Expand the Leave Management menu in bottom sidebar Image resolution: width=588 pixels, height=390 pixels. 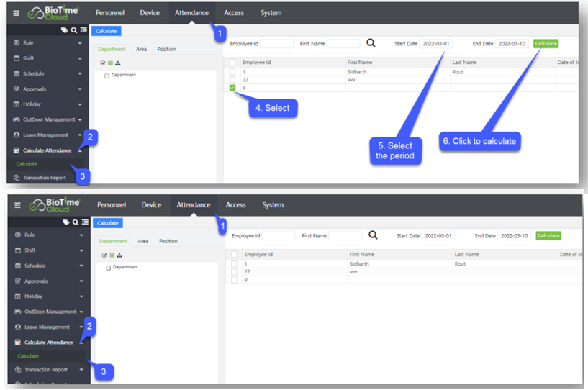tap(81, 327)
